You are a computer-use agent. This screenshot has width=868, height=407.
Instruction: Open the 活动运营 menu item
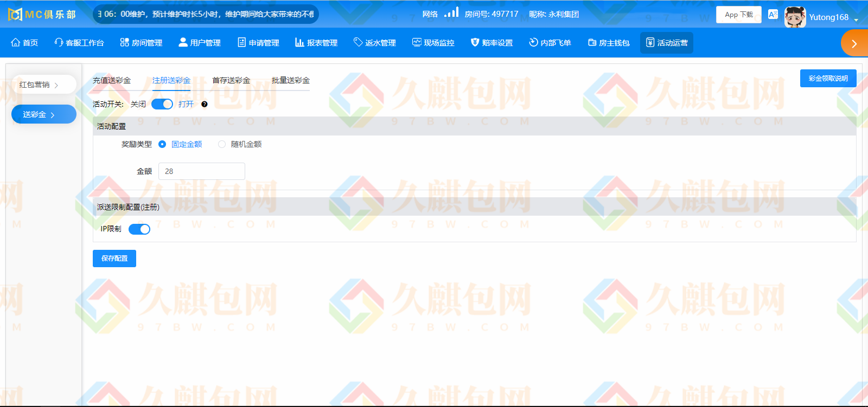[x=667, y=43]
